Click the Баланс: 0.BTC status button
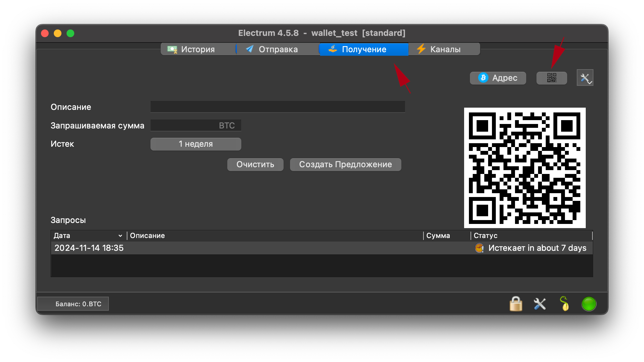Viewport: 644px width, 362px height. click(x=73, y=304)
